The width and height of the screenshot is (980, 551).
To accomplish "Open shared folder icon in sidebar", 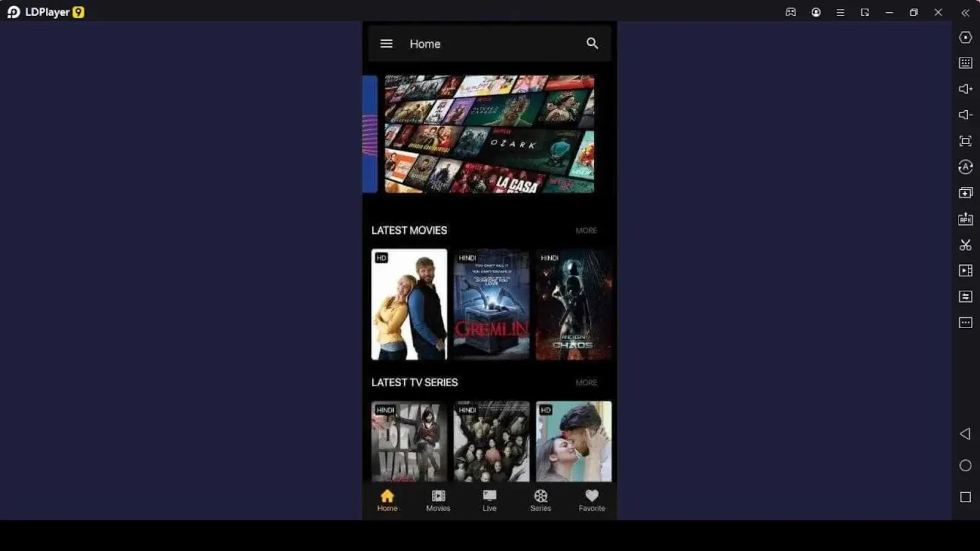I will click(965, 296).
